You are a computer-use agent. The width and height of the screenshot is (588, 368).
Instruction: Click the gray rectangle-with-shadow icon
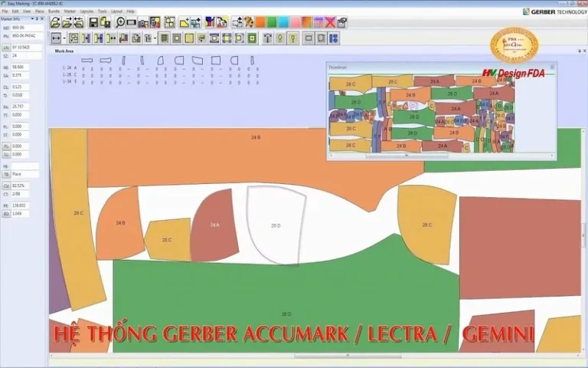pyautogui.click(x=321, y=38)
